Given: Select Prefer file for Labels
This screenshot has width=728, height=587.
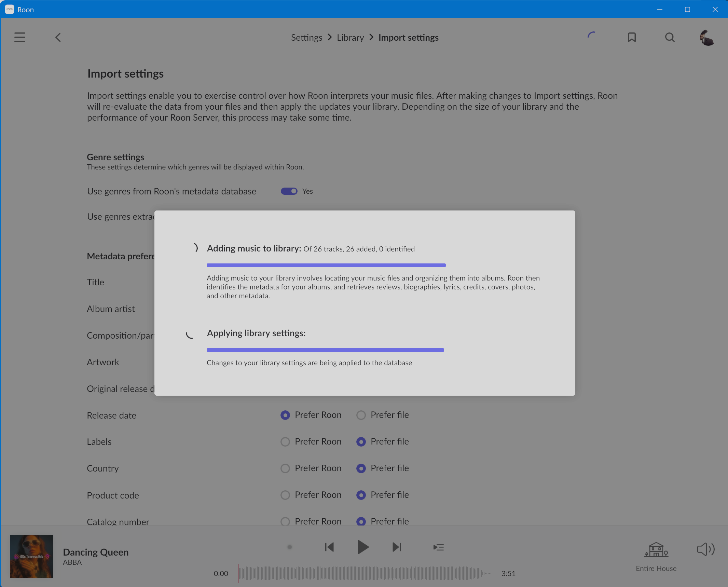Looking at the screenshot, I should pyautogui.click(x=361, y=442).
